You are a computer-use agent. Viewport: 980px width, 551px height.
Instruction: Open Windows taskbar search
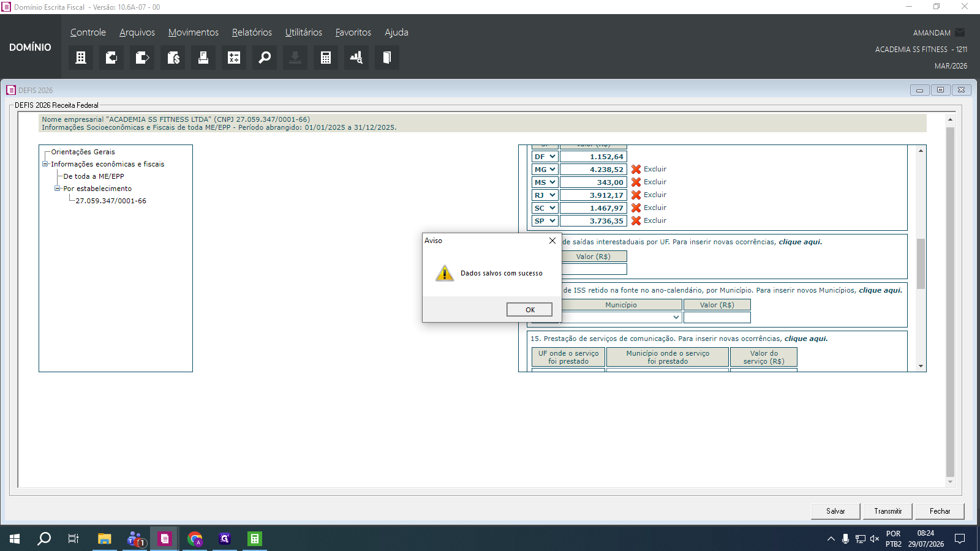coord(44,539)
